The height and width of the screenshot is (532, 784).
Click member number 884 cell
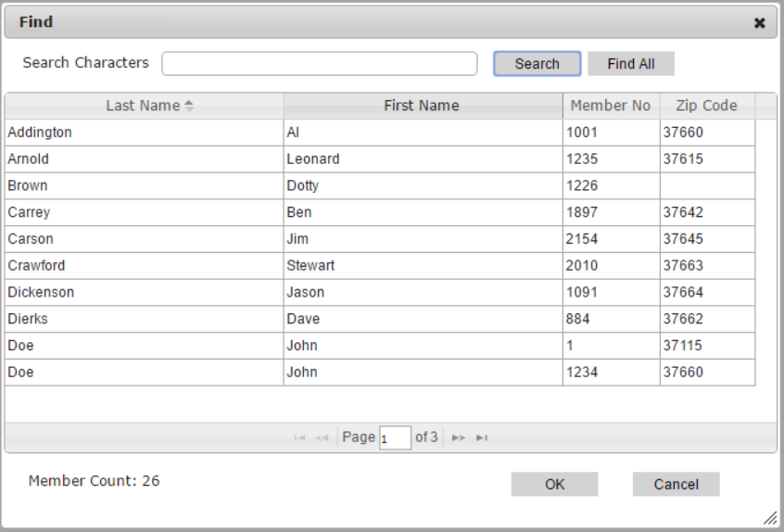[x=611, y=319]
